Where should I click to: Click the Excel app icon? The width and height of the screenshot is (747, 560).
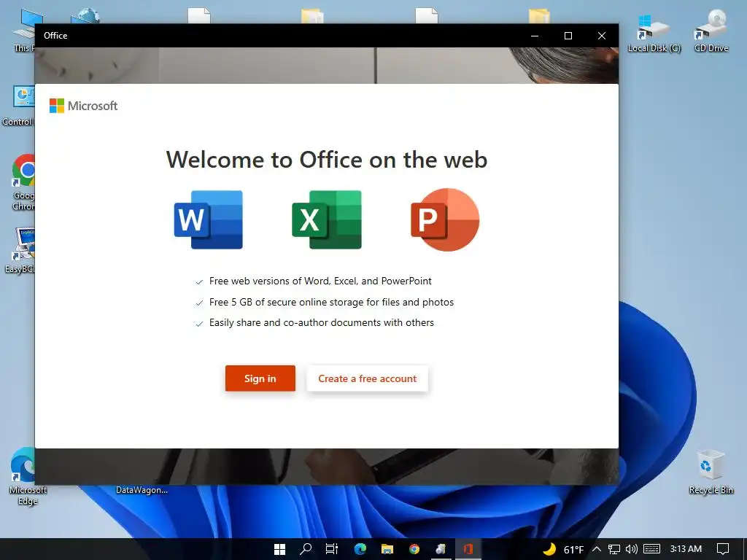327,219
